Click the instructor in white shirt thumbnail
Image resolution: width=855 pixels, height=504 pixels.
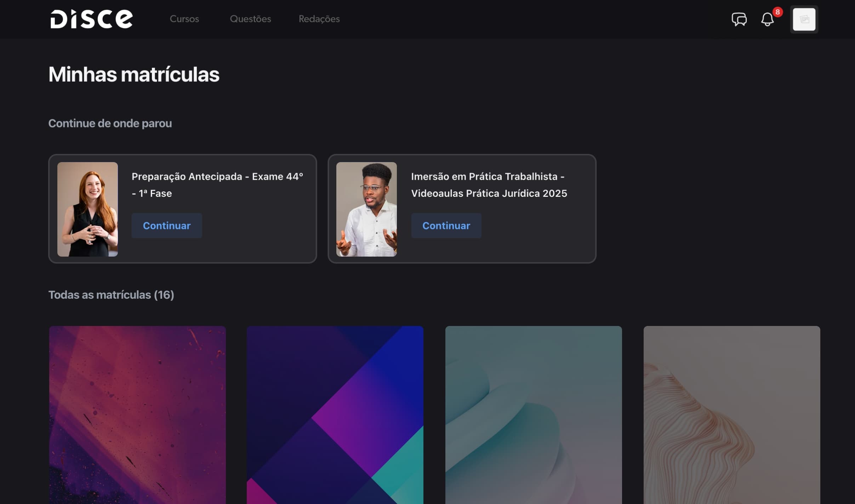366,209
